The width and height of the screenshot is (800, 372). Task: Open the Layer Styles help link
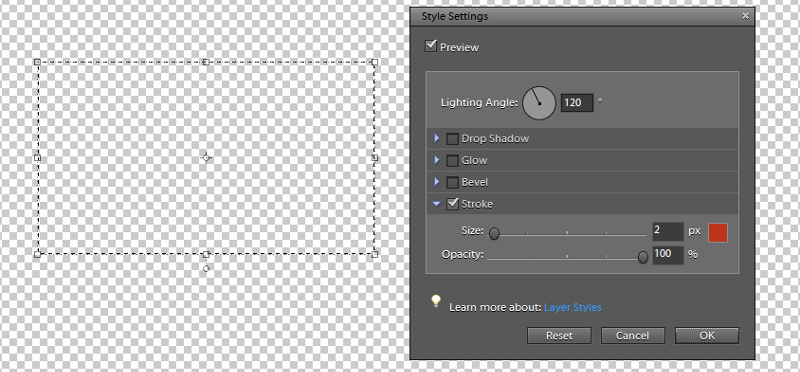572,307
